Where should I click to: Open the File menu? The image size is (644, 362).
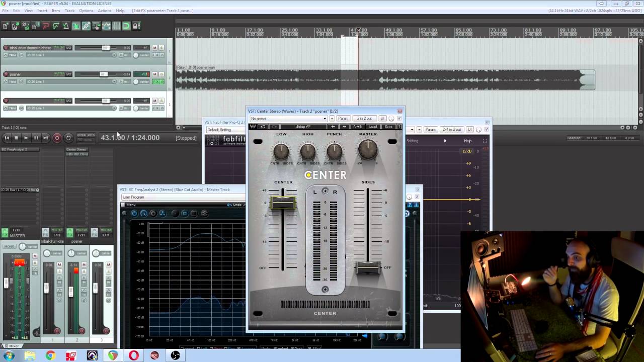point(5,11)
